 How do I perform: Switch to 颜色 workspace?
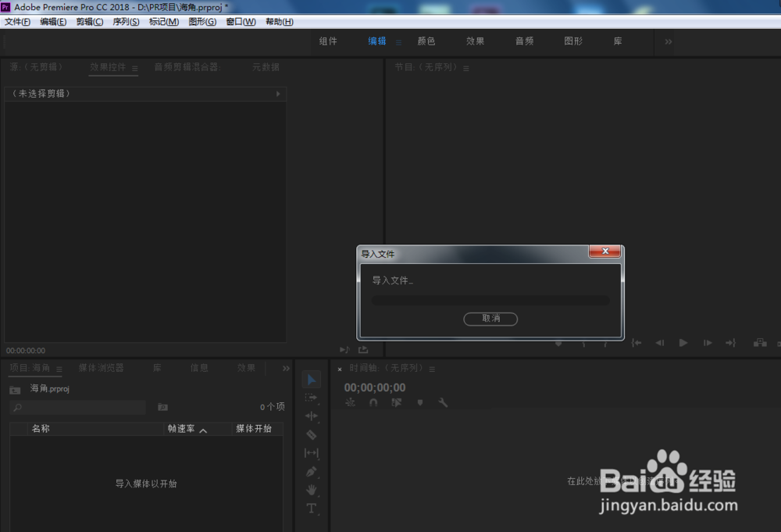426,41
